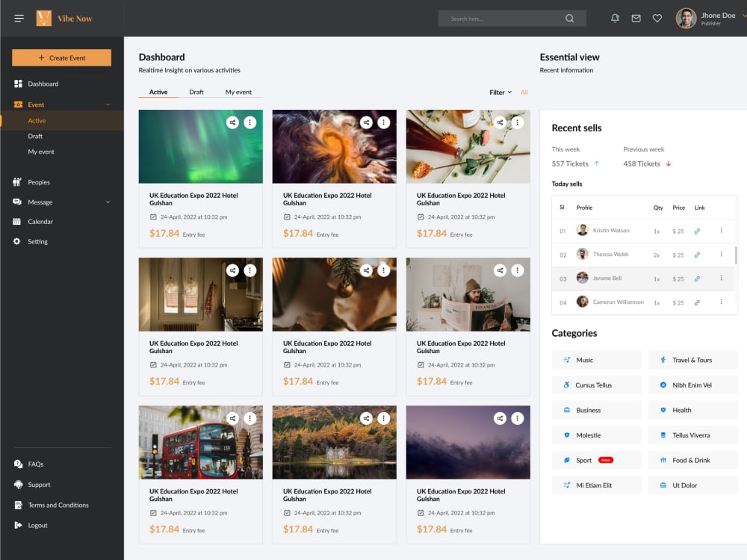Select the Health category
The image size is (747, 560).
coord(692,410)
